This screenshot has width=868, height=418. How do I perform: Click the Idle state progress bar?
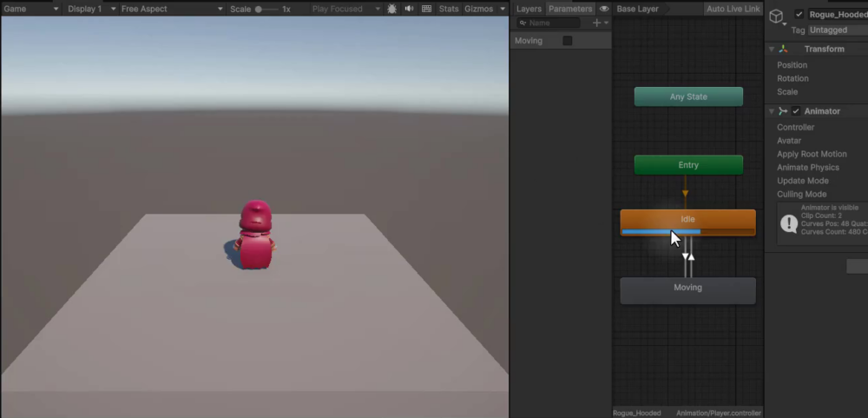coord(688,232)
